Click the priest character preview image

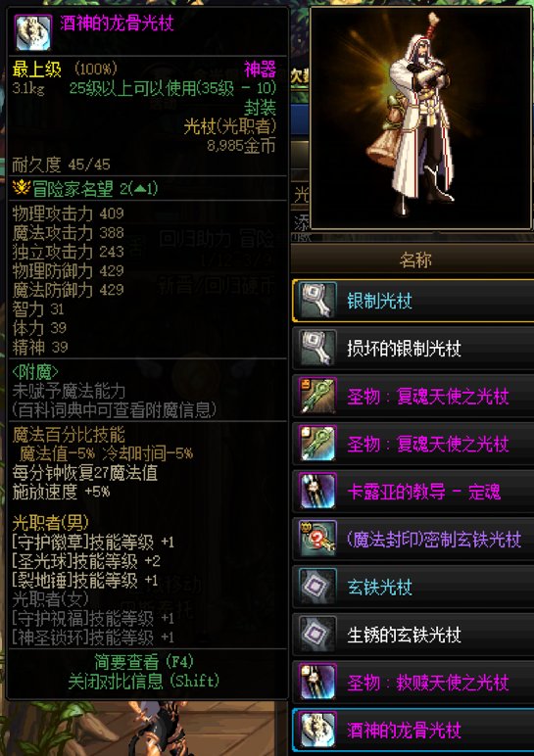point(420,118)
